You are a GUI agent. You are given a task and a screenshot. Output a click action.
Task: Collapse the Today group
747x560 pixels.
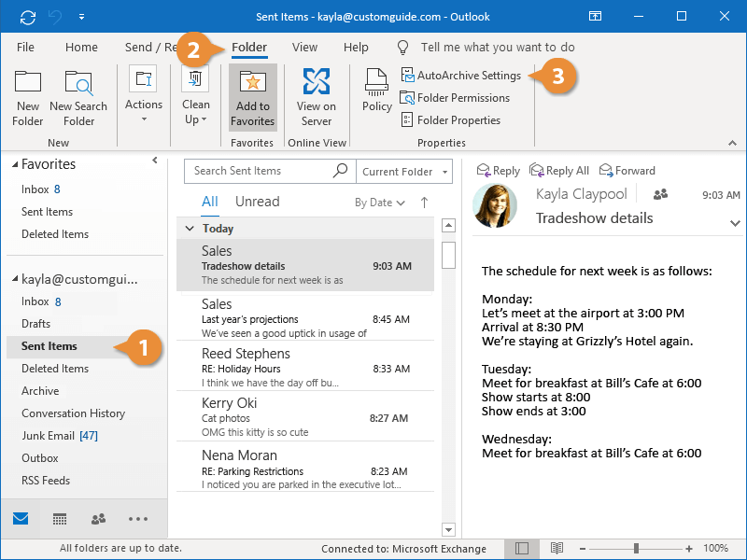pyautogui.click(x=190, y=228)
